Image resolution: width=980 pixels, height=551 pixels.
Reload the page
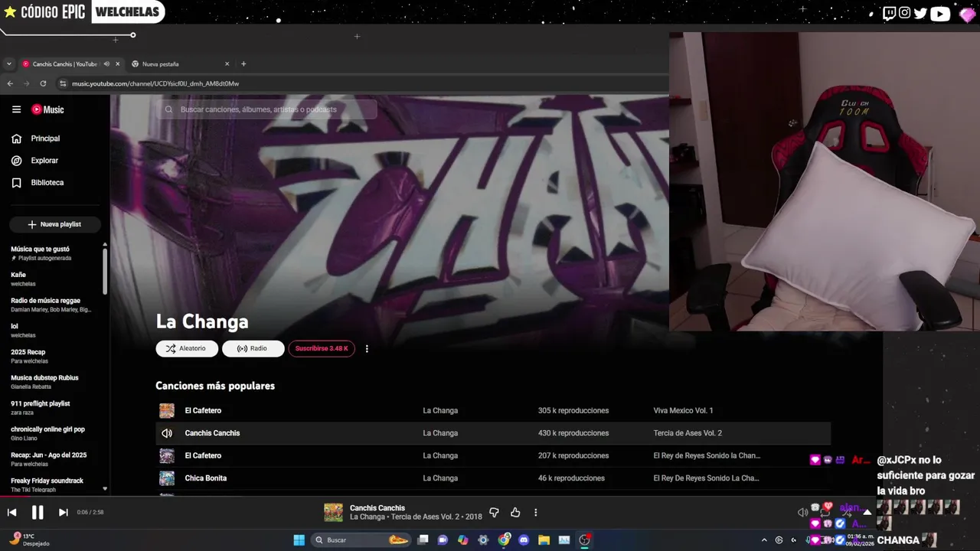tap(43, 83)
